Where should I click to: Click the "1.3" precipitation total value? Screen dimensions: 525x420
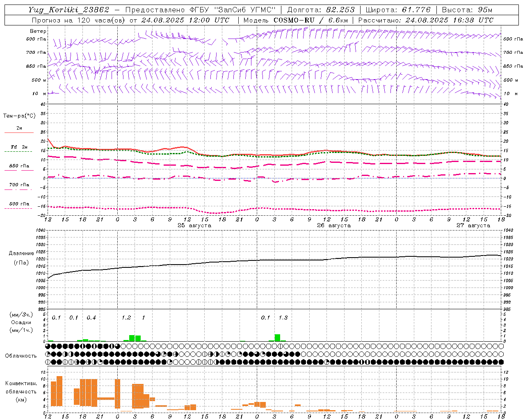[283, 318]
